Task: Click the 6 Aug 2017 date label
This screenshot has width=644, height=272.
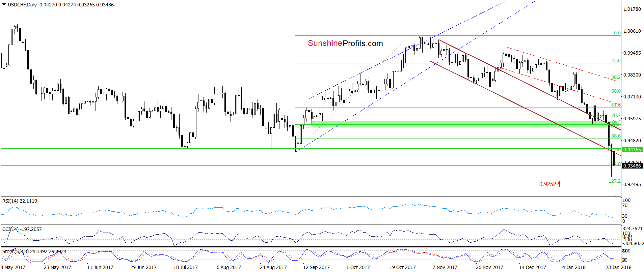Action: (x=229, y=267)
